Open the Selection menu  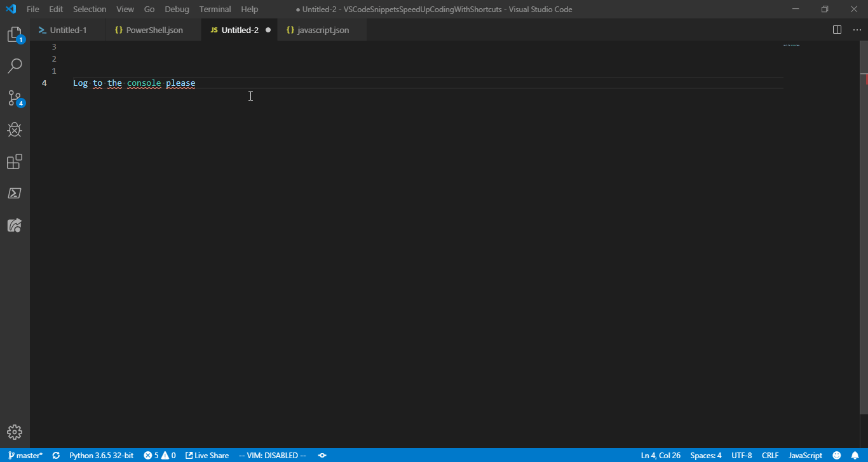90,9
